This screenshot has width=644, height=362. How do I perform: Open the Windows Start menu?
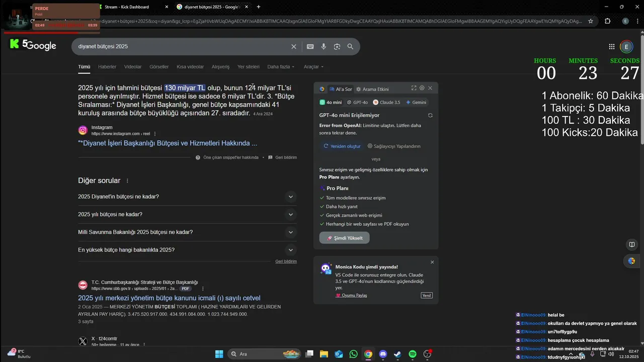(219, 354)
